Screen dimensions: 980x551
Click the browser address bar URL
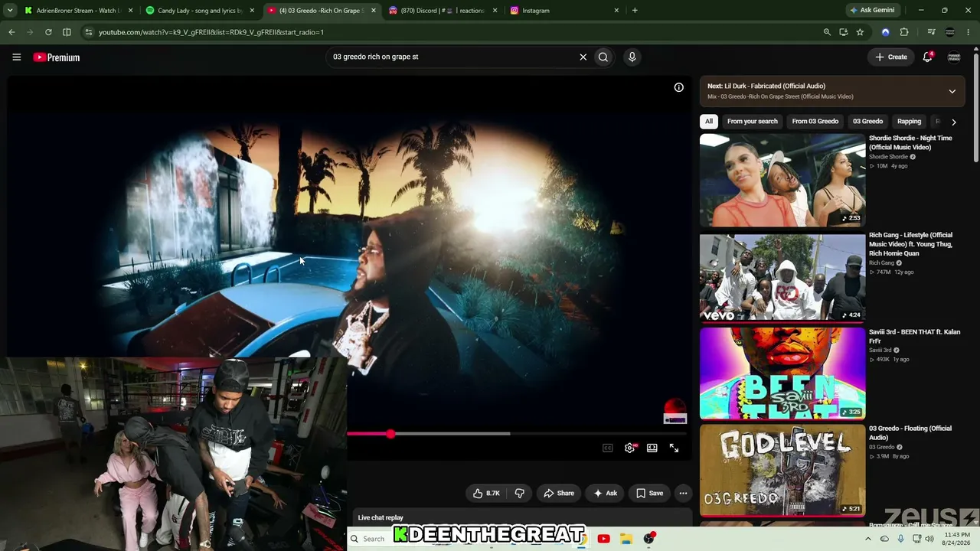coord(211,32)
